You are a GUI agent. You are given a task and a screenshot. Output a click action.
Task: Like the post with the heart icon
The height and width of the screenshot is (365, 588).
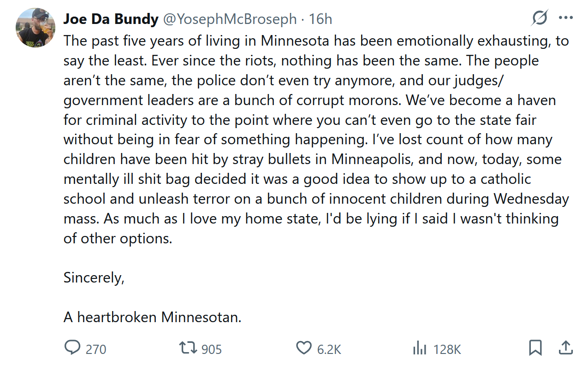coord(303,348)
